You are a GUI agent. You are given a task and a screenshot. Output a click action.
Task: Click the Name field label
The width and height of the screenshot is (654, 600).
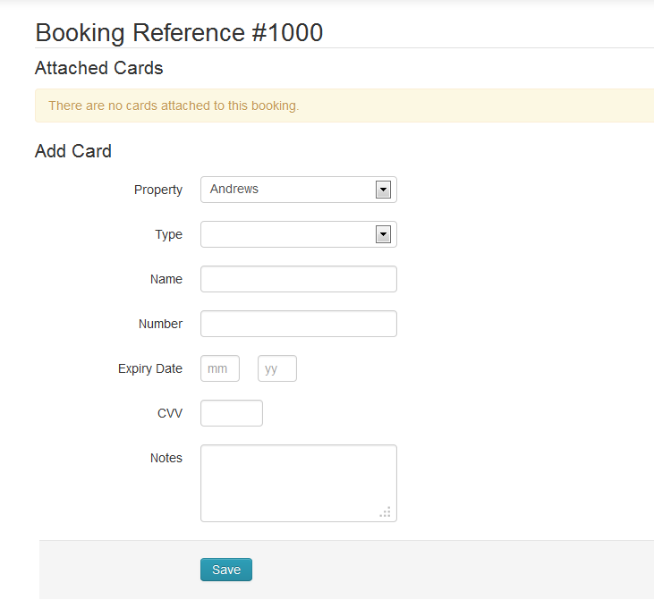[x=166, y=280]
